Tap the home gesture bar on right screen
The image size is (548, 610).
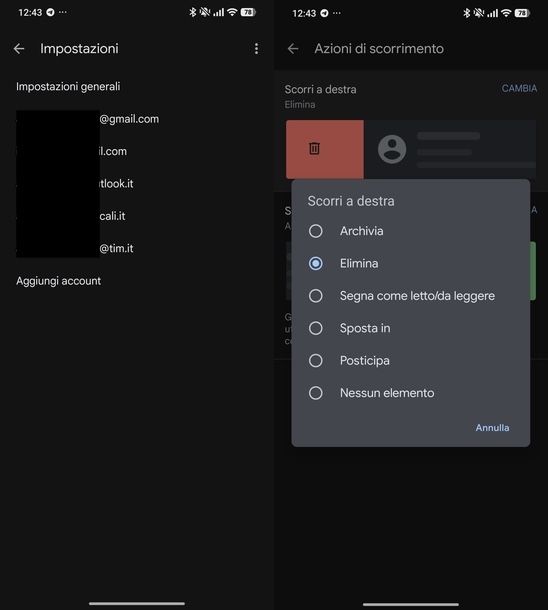point(411,604)
